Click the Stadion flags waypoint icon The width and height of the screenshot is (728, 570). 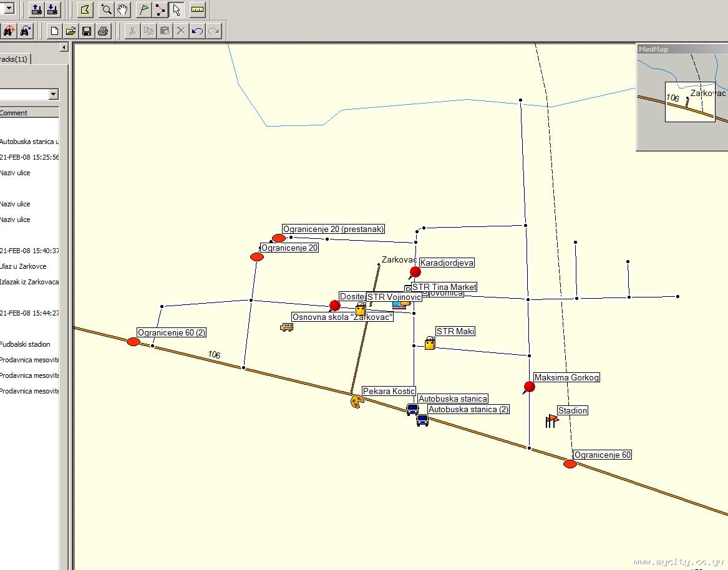point(551,421)
